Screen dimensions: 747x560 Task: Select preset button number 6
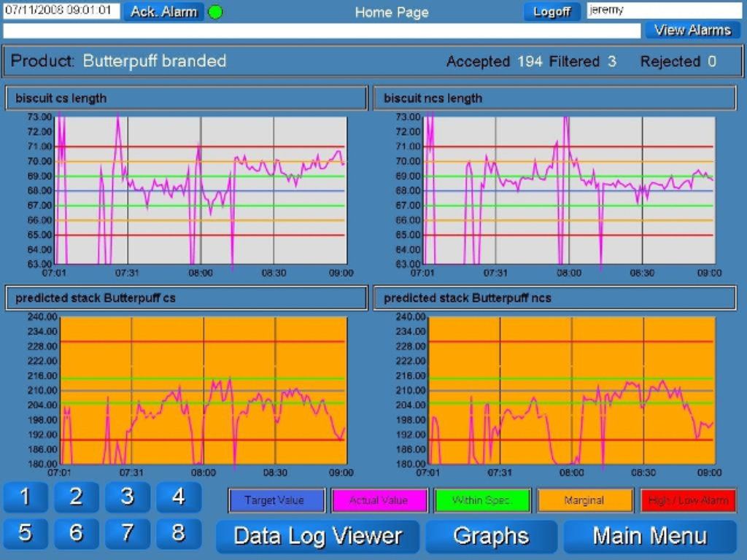(76, 534)
